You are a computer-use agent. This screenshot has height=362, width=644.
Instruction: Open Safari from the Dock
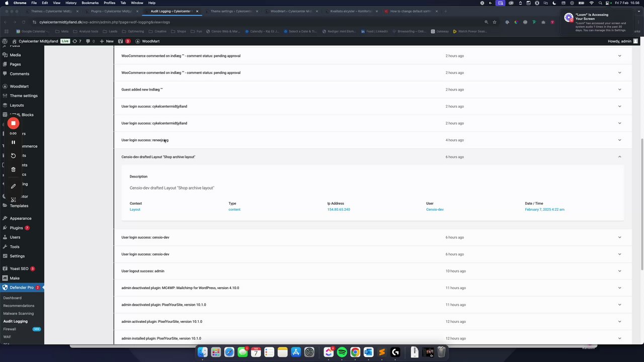(229, 352)
